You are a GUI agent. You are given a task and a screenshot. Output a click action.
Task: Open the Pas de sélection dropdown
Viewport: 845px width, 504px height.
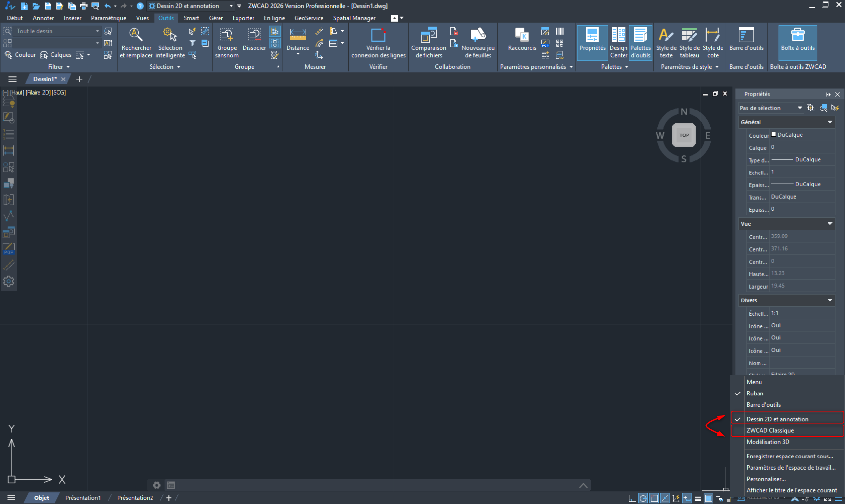pos(800,108)
